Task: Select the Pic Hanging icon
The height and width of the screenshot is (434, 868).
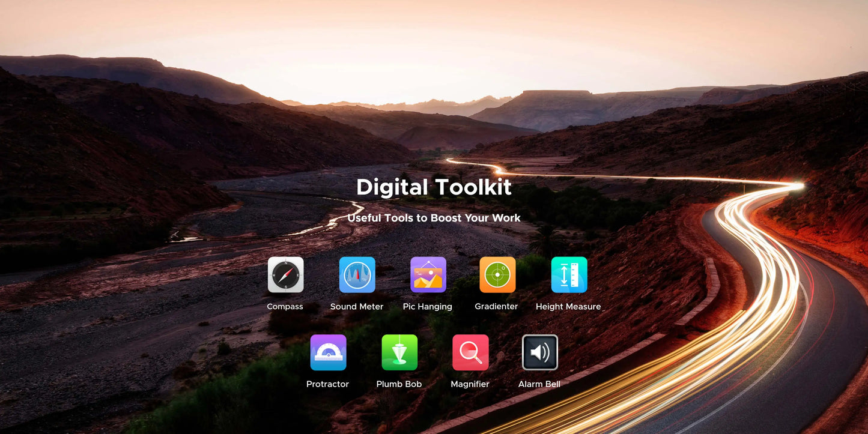Action: tap(428, 275)
